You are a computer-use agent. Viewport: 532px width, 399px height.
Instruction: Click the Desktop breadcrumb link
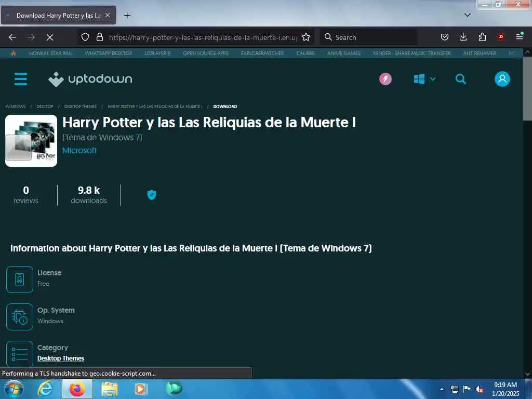click(45, 107)
